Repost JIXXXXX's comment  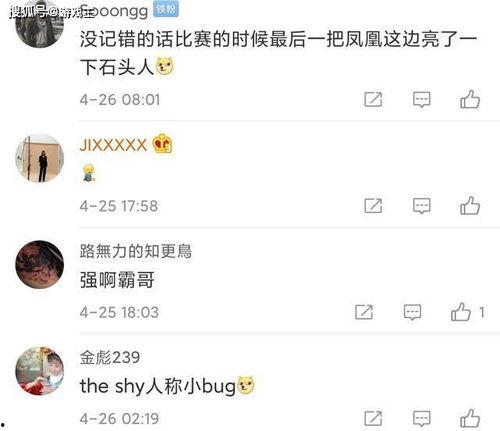(373, 206)
